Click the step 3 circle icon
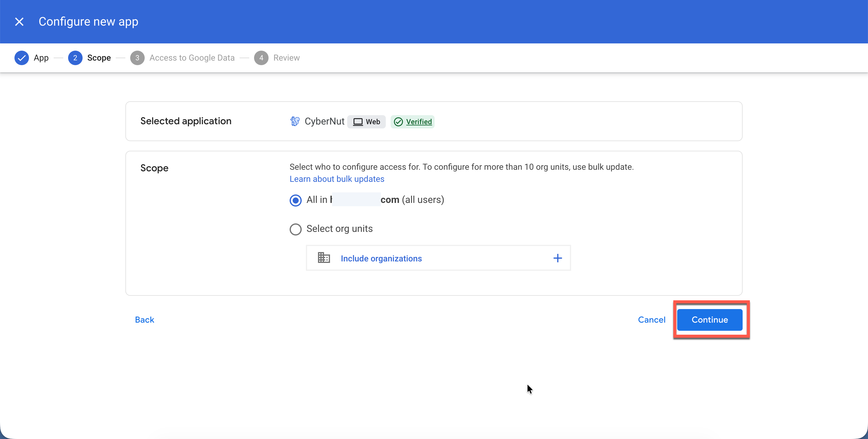The height and width of the screenshot is (439, 868). pos(137,58)
